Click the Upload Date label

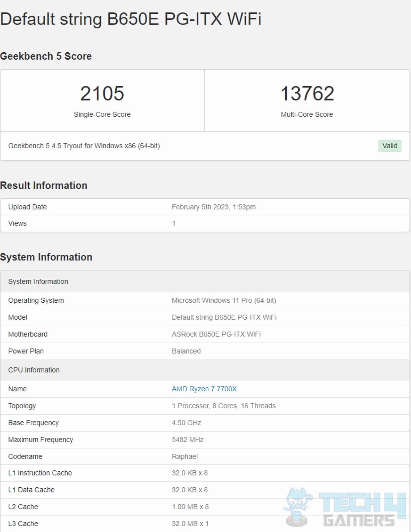click(27, 207)
